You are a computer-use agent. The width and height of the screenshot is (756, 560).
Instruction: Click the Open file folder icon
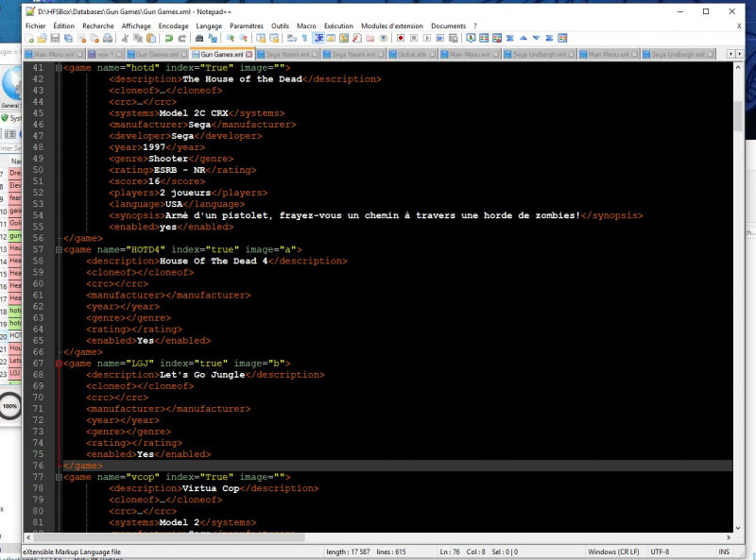[x=42, y=38]
